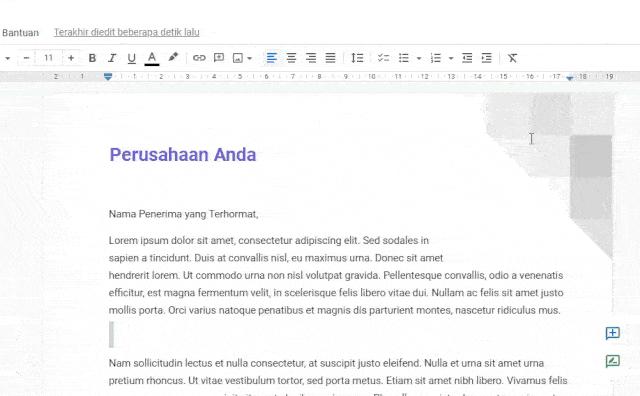Toggle italic formatting

112,58
